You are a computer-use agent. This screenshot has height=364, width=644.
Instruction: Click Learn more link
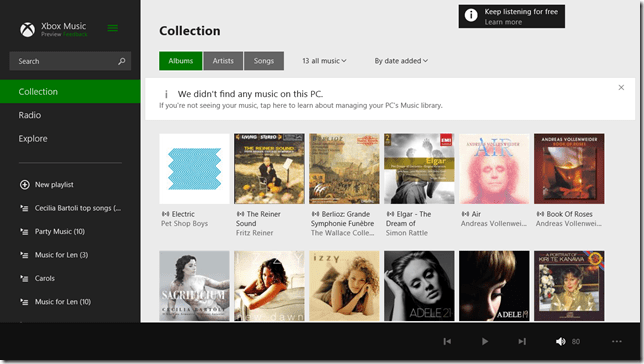503,22
